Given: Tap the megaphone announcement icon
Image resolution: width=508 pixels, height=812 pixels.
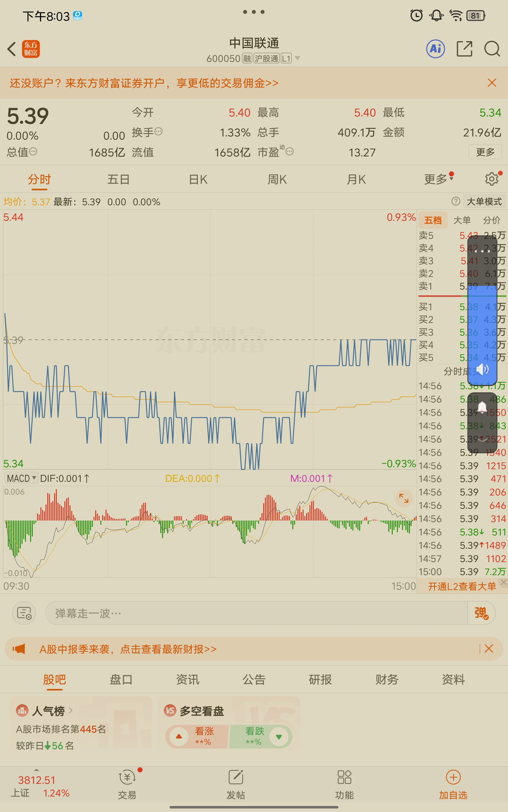Looking at the screenshot, I should (x=19, y=649).
